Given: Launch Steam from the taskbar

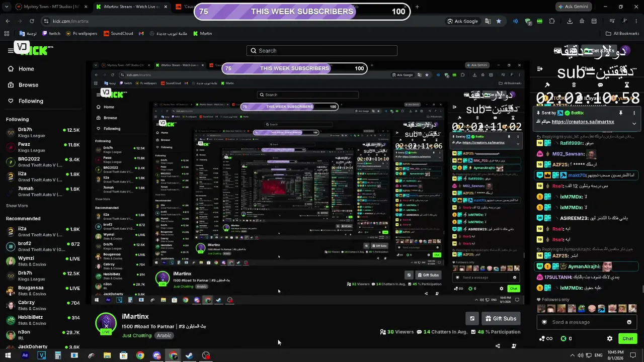Looking at the screenshot, I should click(x=189, y=355).
